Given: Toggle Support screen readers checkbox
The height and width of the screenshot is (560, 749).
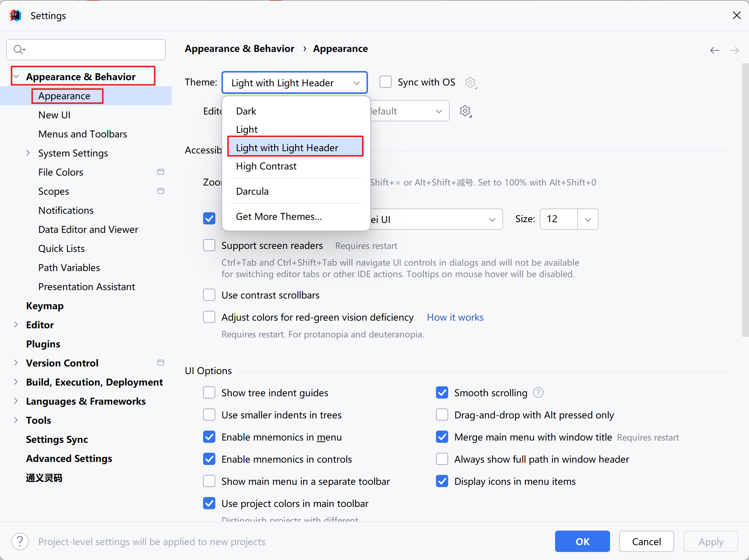Looking at the screenshot, I should coord(209,245).
